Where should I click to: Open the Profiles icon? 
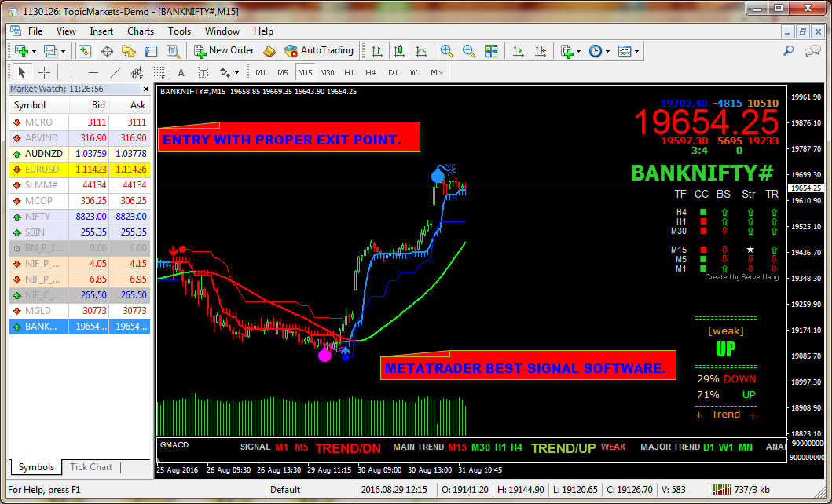(50, 51)
